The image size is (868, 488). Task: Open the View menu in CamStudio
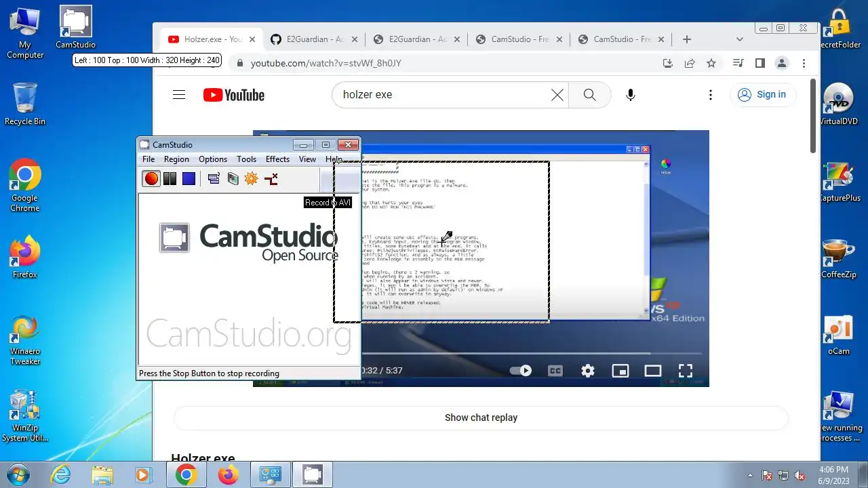307,159
